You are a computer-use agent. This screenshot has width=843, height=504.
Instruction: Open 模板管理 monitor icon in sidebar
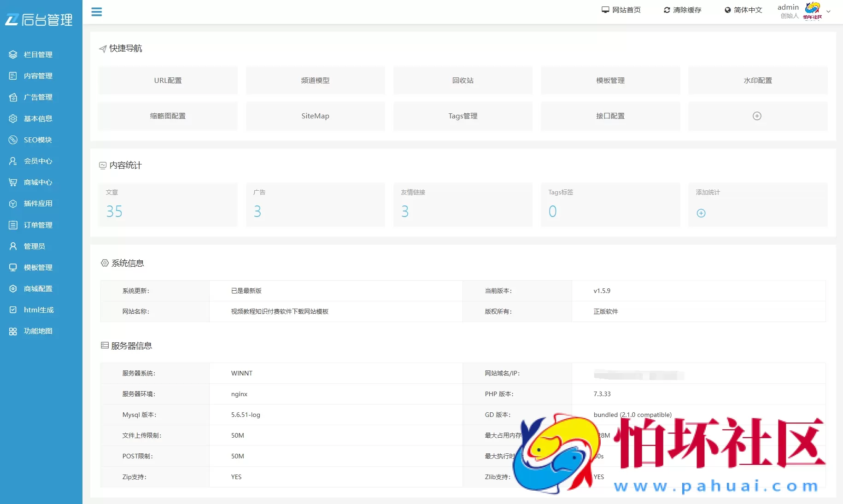(13, 267)
